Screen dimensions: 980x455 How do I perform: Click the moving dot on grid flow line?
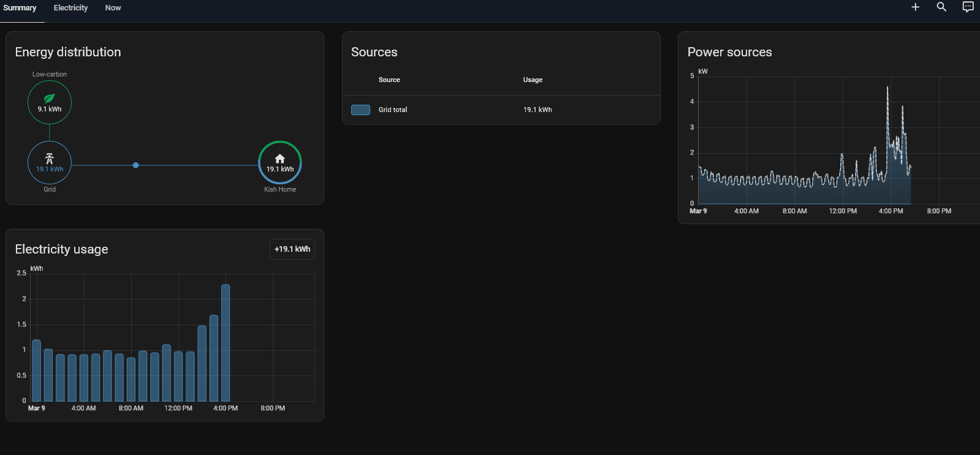135,165
